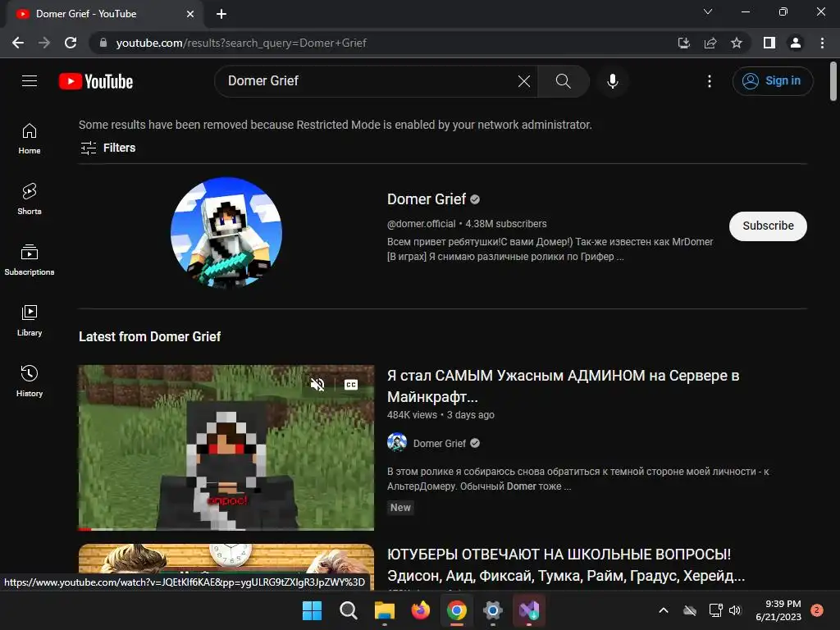Click the magnifier search button
The height and width of the screenshot is (630, 840).
pos(563,81)
